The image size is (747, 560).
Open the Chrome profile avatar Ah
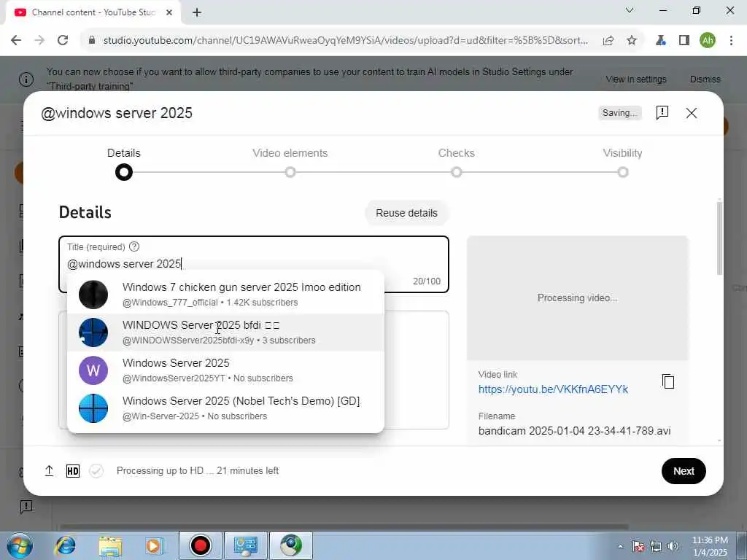[x=708, y=41]
